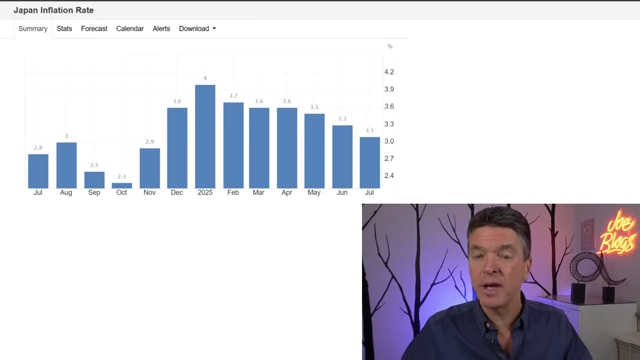Click the Aug bar labeled 3
This screenshot has width=640, height=360.
click(x=67, y=165)
